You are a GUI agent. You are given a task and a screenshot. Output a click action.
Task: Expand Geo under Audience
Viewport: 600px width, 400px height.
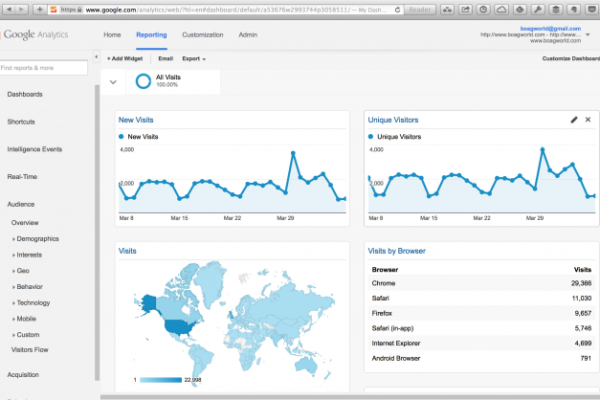pos(21,271)
